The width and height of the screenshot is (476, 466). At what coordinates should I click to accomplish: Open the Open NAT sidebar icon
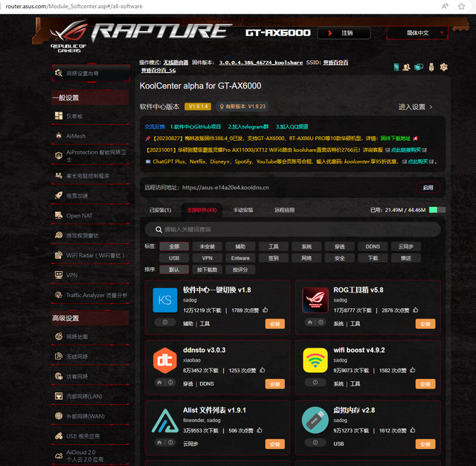[x=59, y=215]
